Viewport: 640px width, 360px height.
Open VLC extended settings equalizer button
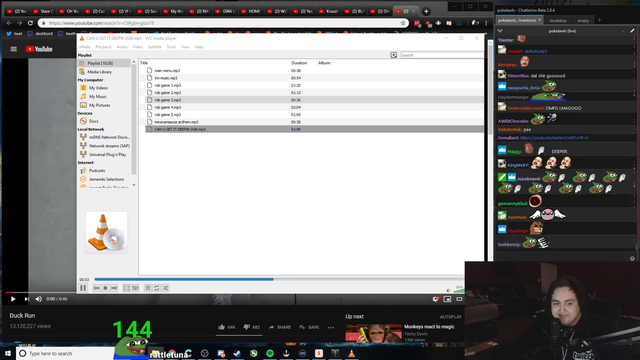coord(136,288)
